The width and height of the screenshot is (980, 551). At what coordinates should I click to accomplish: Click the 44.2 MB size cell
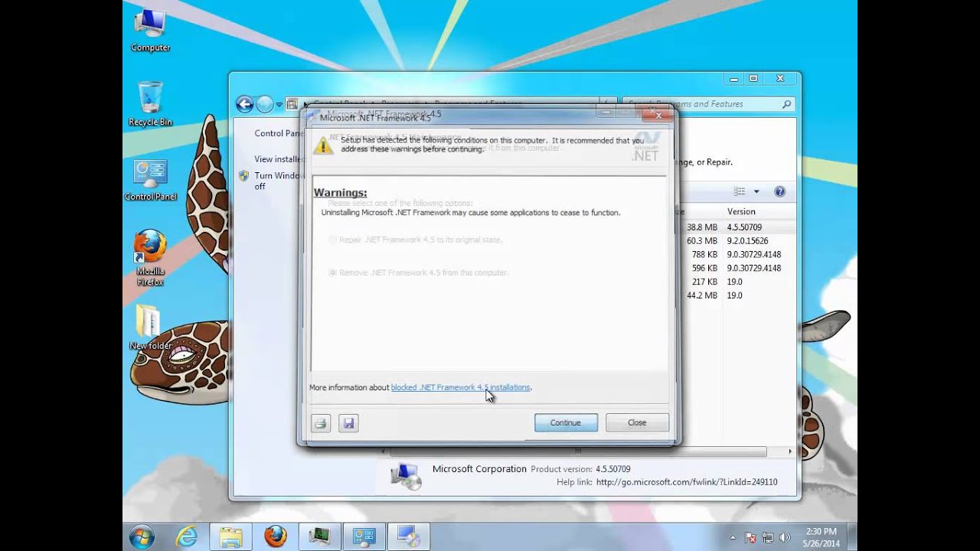coord(702,295)
